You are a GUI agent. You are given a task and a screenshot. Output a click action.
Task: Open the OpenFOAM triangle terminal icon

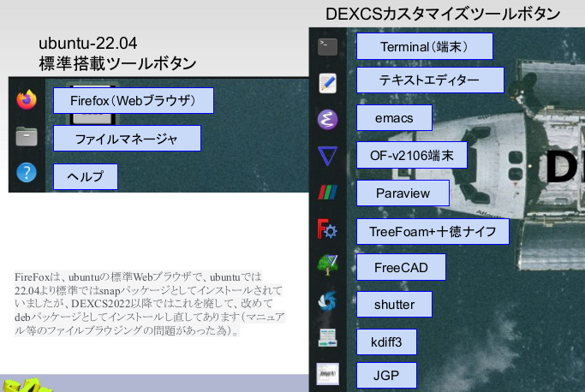pyautogui.click(x=327, y=156)
